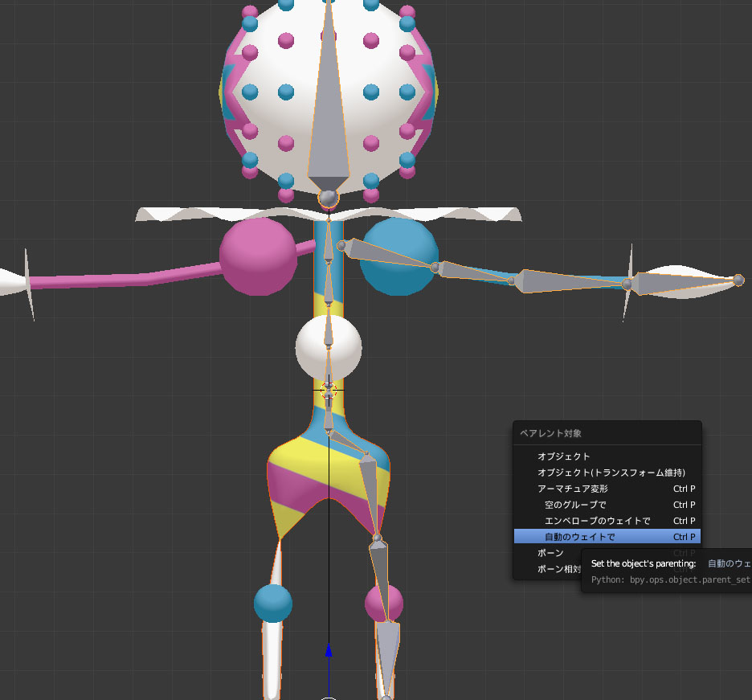
Task: Click the white sphere at the waist
Action: click(x=329, y=348)
